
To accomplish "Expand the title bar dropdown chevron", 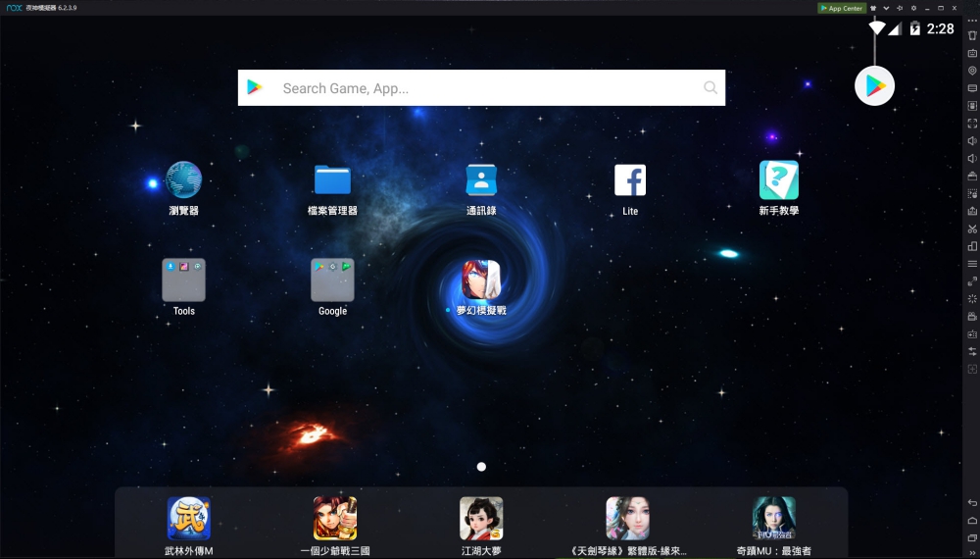I will (886, 8).
